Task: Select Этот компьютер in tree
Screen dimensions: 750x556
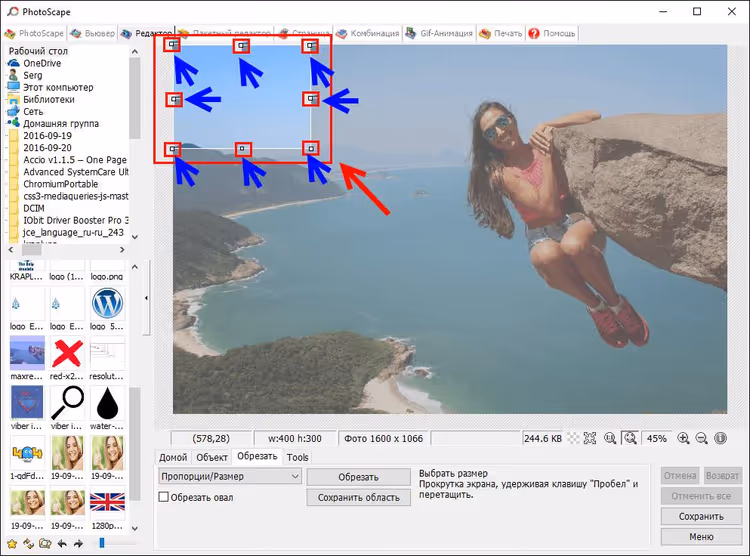Action: [58, 88]
